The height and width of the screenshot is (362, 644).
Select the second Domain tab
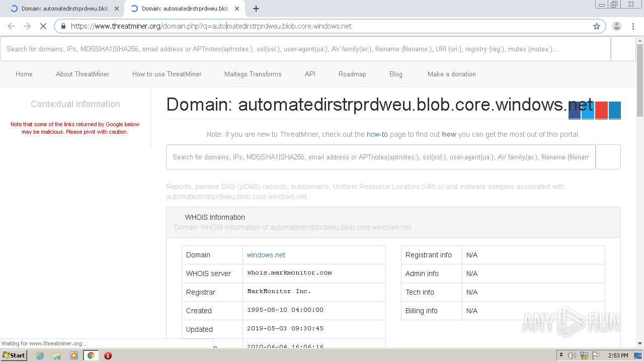[x=184, y=9]
